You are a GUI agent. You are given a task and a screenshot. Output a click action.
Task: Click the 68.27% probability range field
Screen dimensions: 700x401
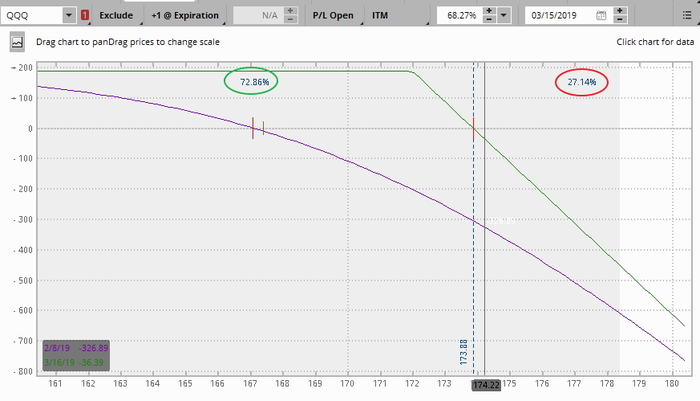pos(460,15)
